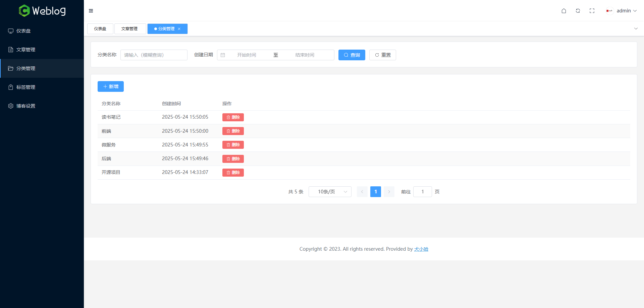Switch to the 仪表盘 tab
The height and width of the screenshot is (308, 644).
100,29
